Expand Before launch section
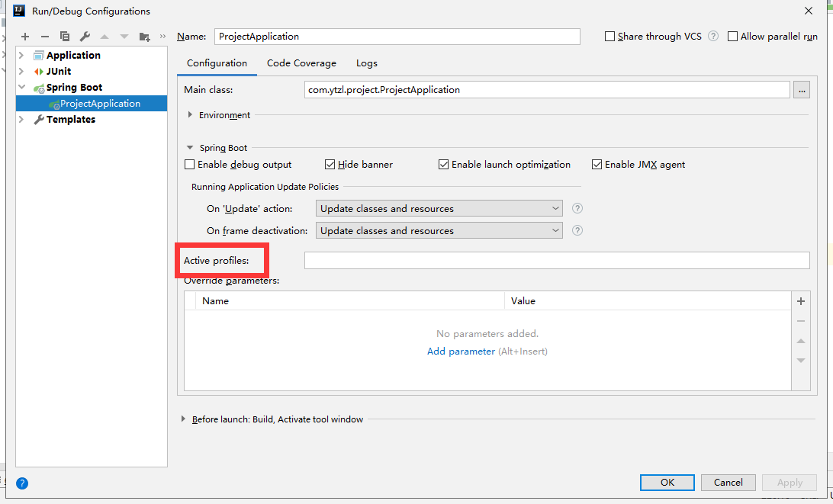 [183, 419]
